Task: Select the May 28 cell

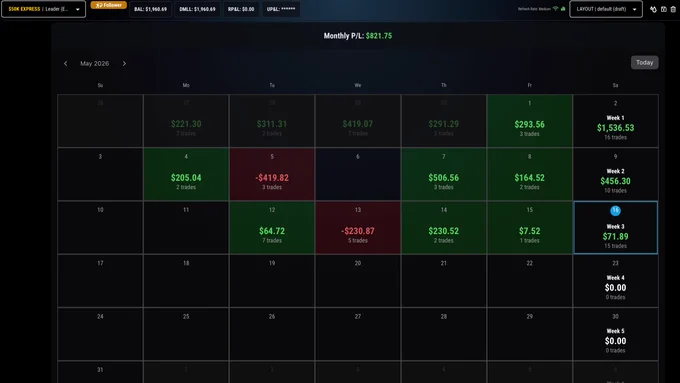Action: click(x=444, y=334)
